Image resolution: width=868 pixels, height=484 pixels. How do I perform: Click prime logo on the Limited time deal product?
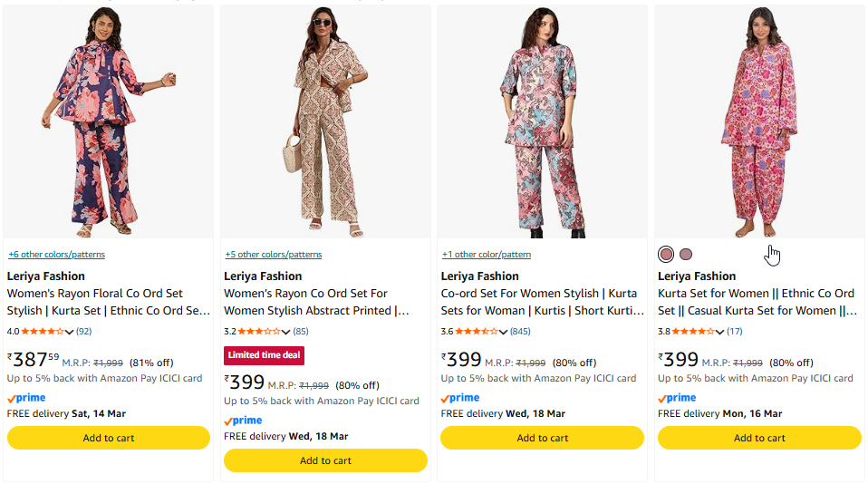coord(243,421)
